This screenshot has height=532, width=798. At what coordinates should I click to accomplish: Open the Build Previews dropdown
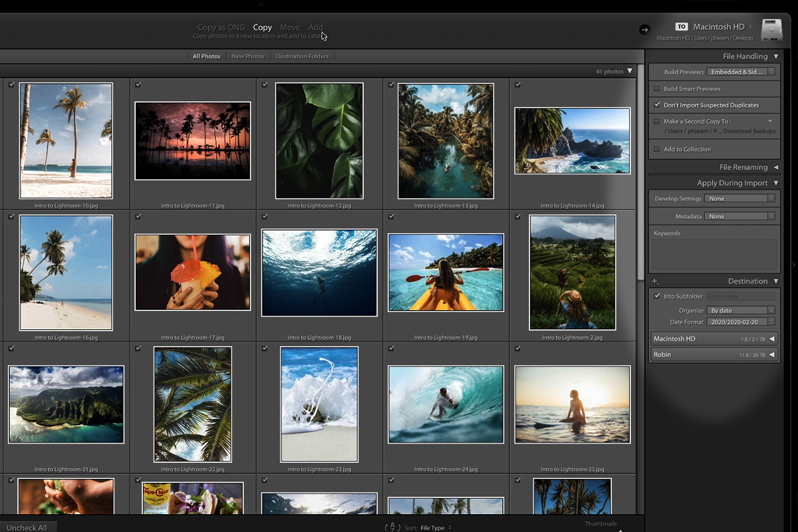coord(741,72)
